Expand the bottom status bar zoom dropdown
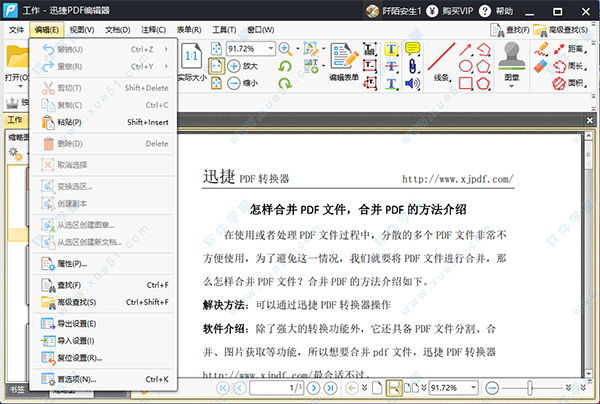The width and height of the screenshot is (600, 404). click(x=473, y=387)
